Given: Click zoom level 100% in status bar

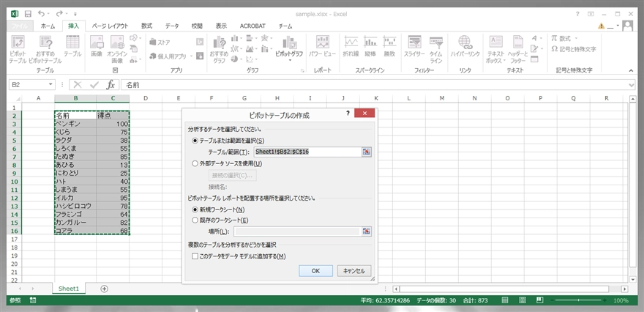Looking at the screenshot, I should tap(620, 300).
